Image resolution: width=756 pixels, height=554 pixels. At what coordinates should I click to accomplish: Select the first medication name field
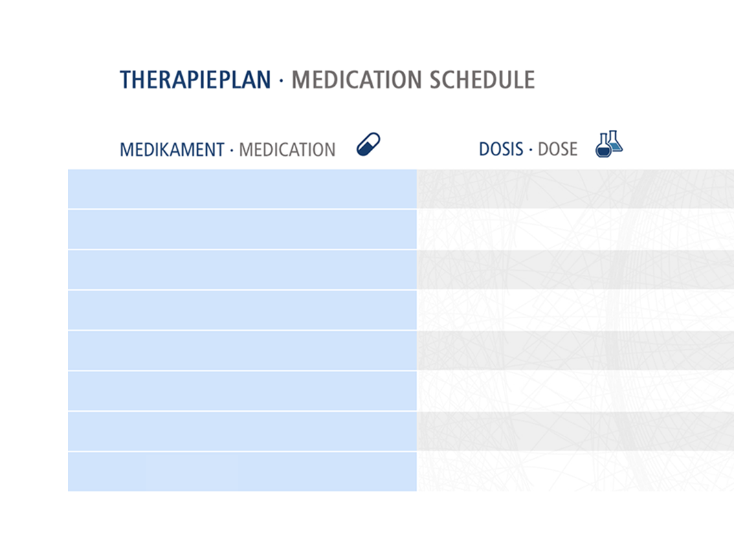pyautogui.click(x=242, y=189)
